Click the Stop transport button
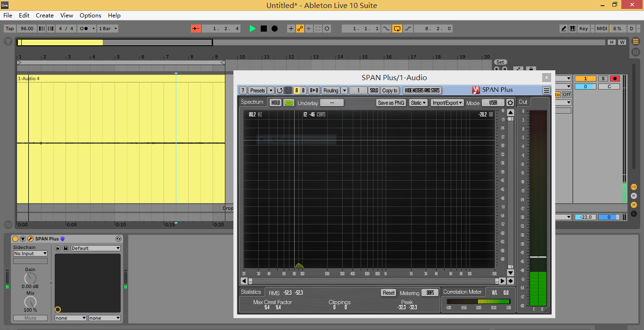 tap(264, 29)
